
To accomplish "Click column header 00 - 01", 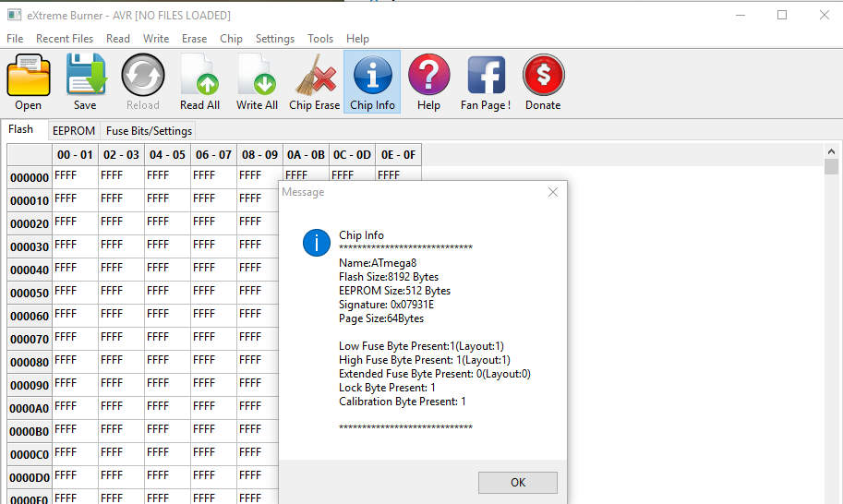I will pyautogui.click(x=76, y=155).
